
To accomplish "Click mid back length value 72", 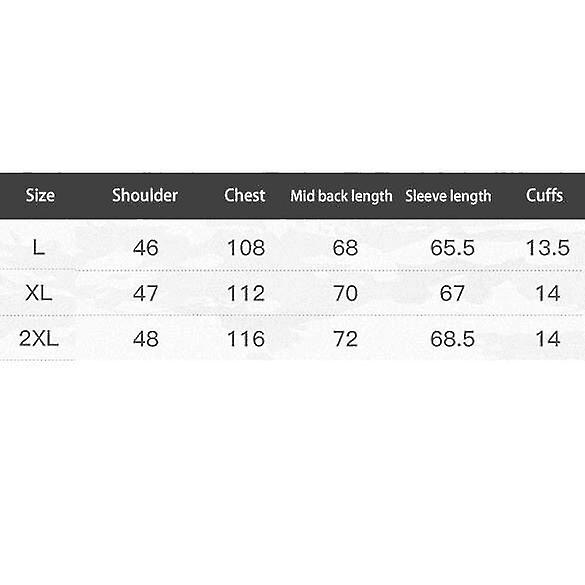I will point(345,339).
